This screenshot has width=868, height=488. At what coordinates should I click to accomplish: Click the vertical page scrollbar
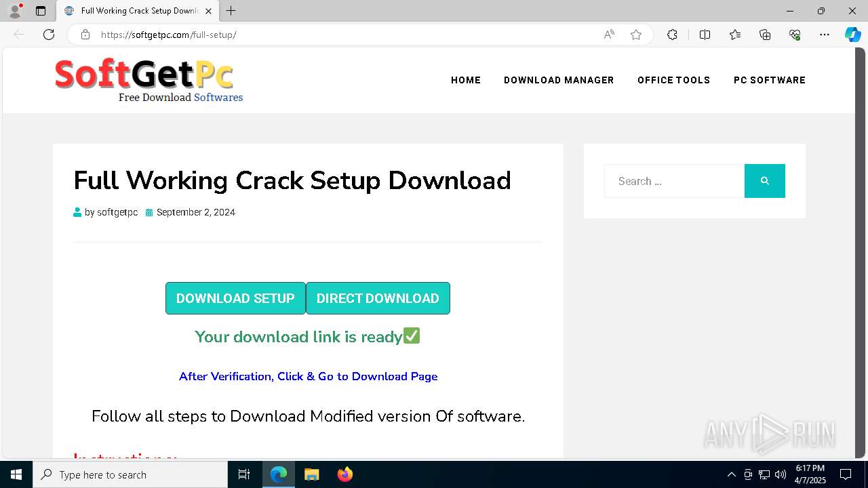coord(861,253)
